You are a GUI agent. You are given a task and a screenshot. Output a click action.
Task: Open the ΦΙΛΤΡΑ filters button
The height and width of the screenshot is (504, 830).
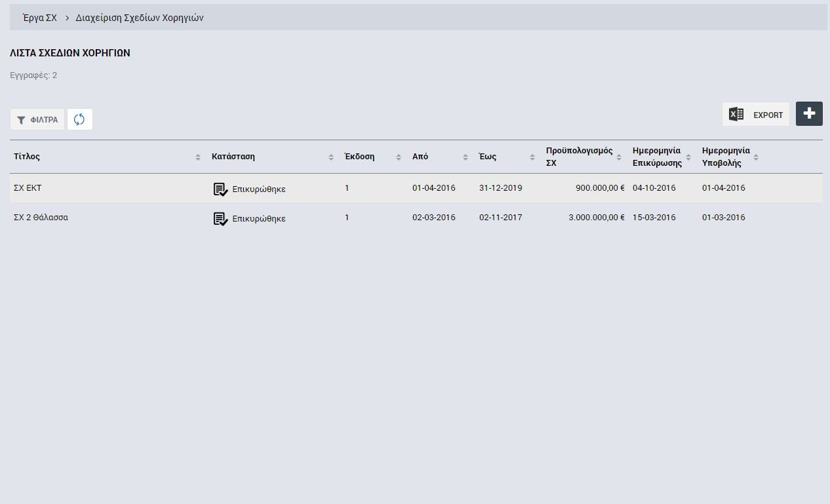[37, 119]
